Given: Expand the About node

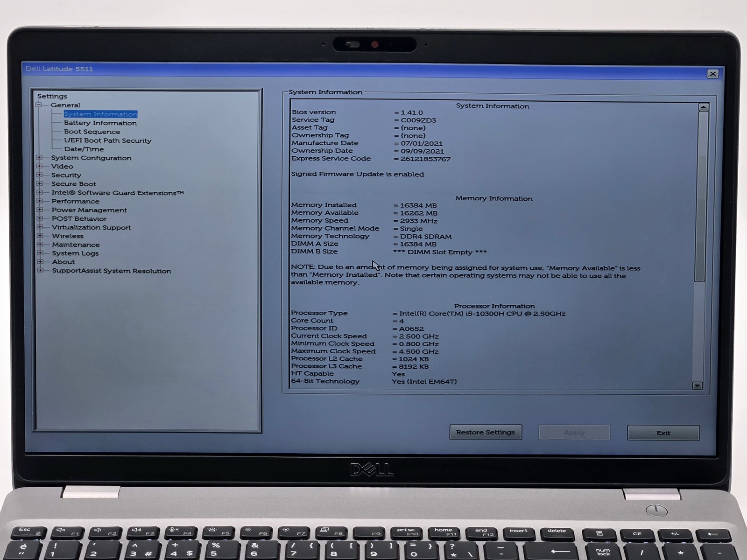Looking at the screenshot, I should [x=40, y=262].
